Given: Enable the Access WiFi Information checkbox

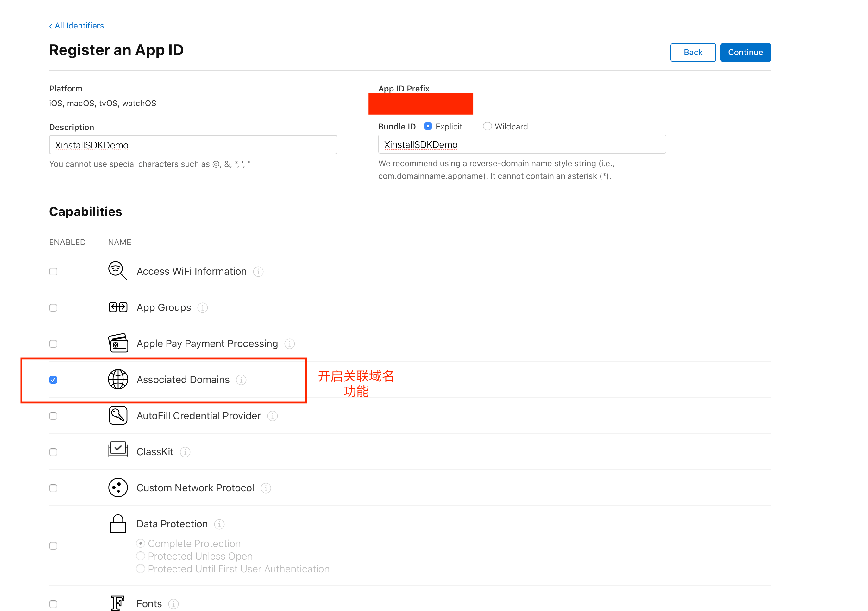Looking at the screenshot, I should (53, 271).
